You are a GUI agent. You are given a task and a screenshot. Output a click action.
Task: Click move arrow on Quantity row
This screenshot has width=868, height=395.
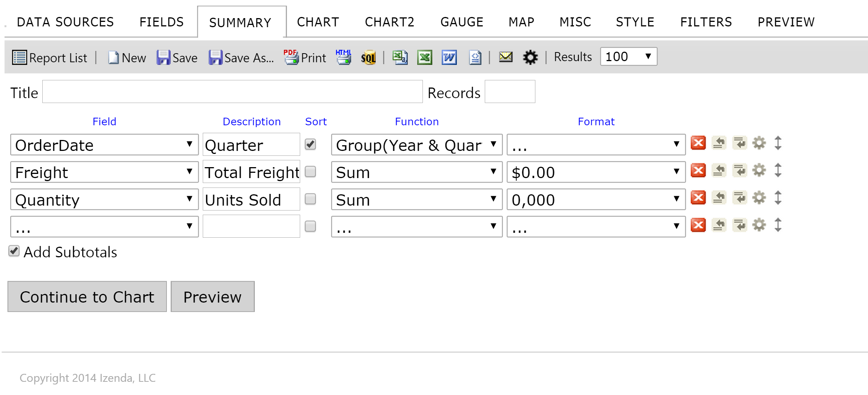pos(778,197)
